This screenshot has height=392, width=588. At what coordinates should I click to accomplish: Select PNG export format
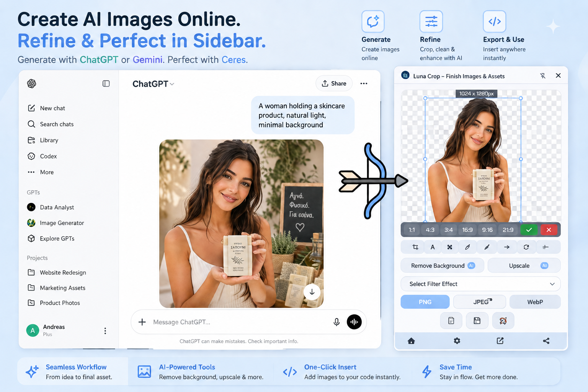coord(425,302)
